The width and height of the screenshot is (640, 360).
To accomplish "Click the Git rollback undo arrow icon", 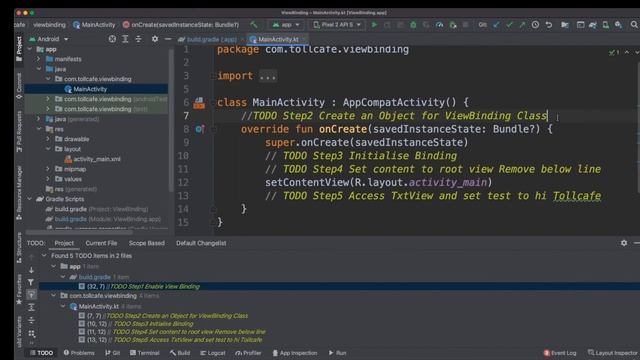I will pyautogui.click(x=549, y=25).
